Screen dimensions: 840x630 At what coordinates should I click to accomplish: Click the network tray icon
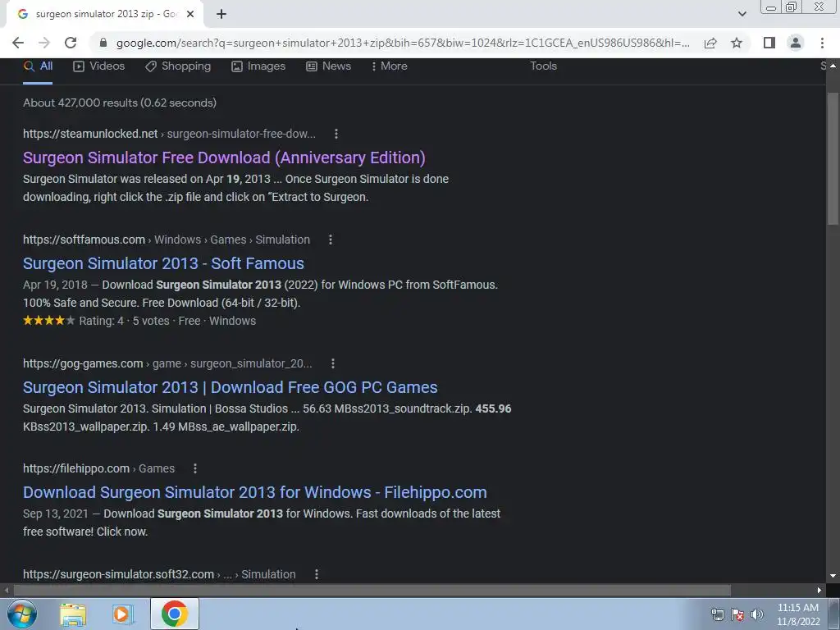tap(717, 614)
